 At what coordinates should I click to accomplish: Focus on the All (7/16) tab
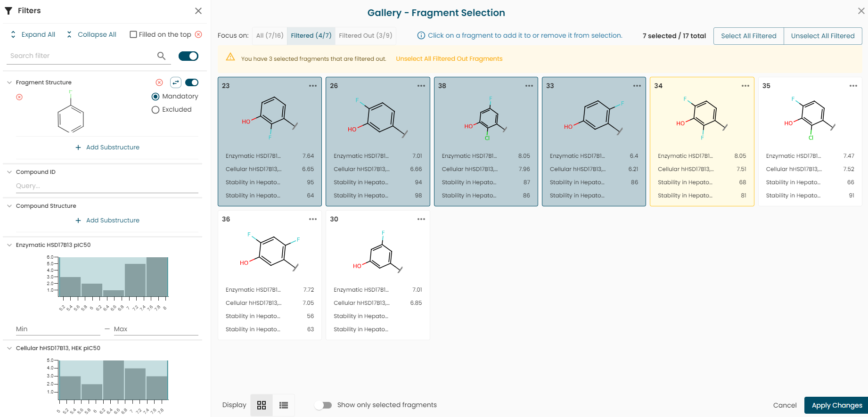coord(270,36)
